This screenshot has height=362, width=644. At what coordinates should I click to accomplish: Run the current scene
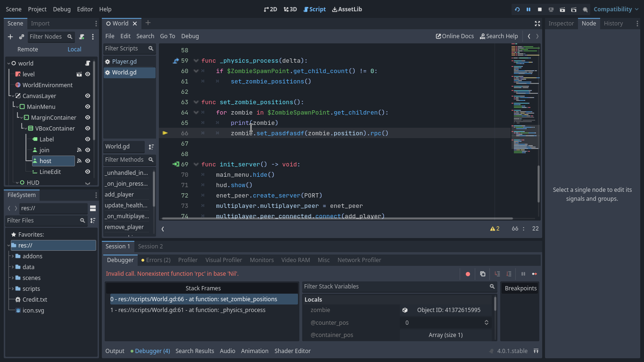[562, 9]
